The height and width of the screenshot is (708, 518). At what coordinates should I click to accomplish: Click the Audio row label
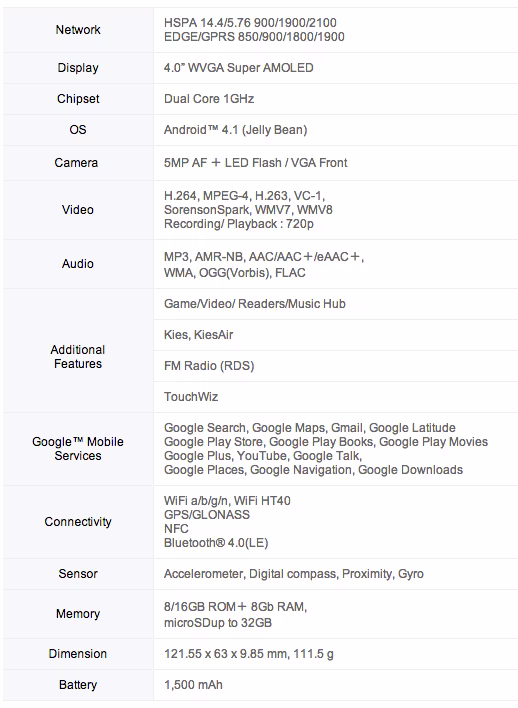point(78,264)
